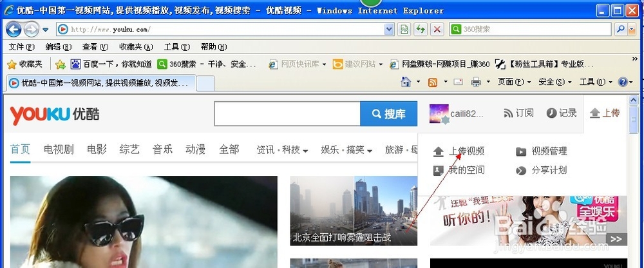
Task: Open the 【粉丝工具箱】专业版 bookmark
Action: pos(545,64)
